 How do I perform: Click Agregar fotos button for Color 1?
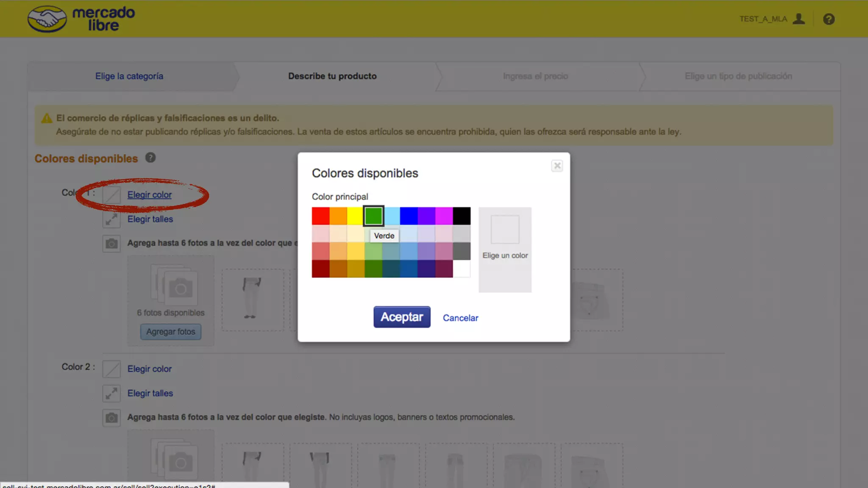click(x=170, y=332)
